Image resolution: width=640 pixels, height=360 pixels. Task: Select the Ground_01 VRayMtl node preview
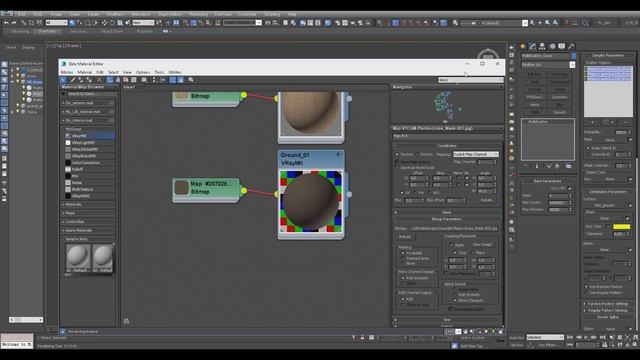click(311, 202)
